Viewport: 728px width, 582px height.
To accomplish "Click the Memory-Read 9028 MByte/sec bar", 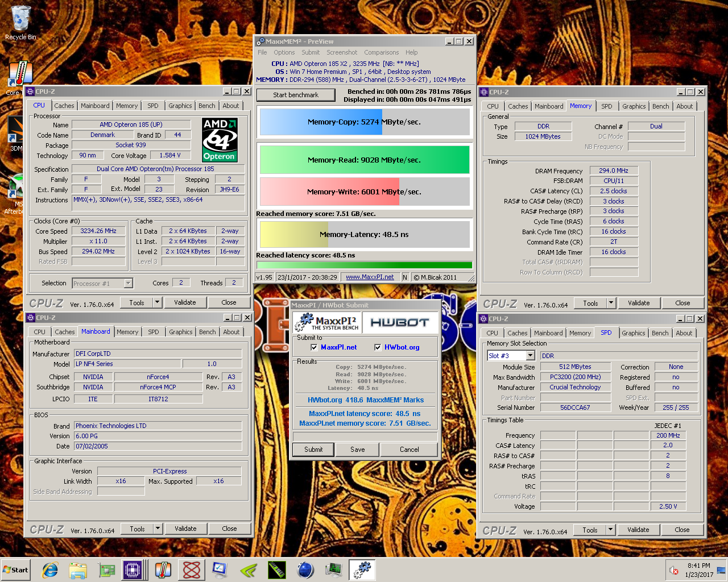I will 365,160.
